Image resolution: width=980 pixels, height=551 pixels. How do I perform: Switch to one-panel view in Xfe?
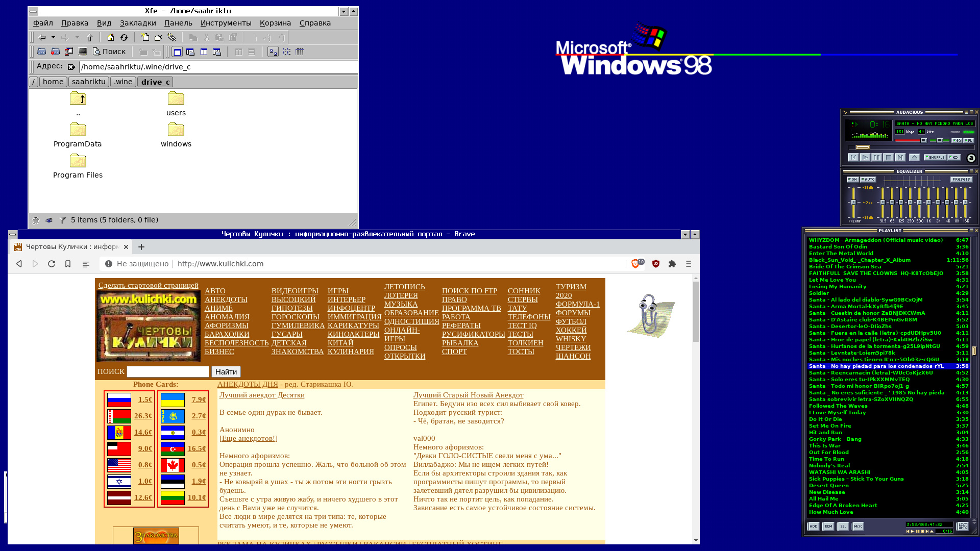click(177, 52)
